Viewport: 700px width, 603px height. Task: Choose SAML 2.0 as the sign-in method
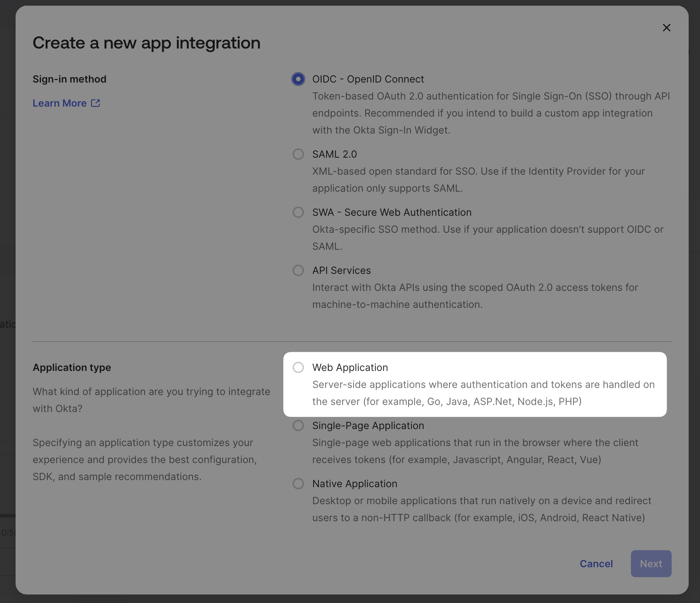click(298, 154)
